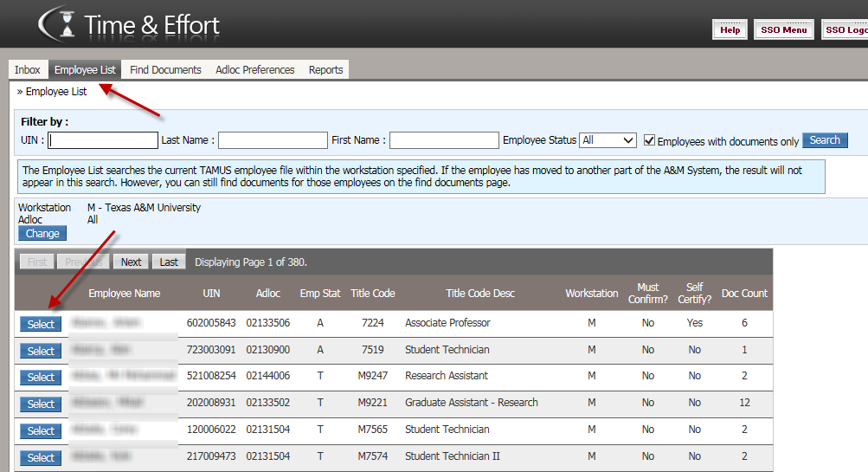Click the First Name input field
This screenshot has height=472, width=868.
pyautogui.click(x=444, y=140)
